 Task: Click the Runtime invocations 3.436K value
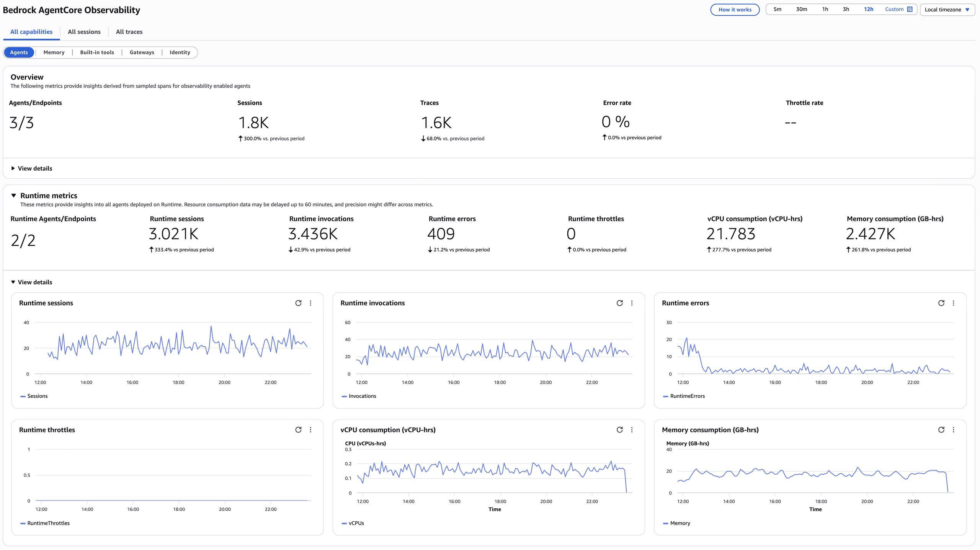point(313,234)
